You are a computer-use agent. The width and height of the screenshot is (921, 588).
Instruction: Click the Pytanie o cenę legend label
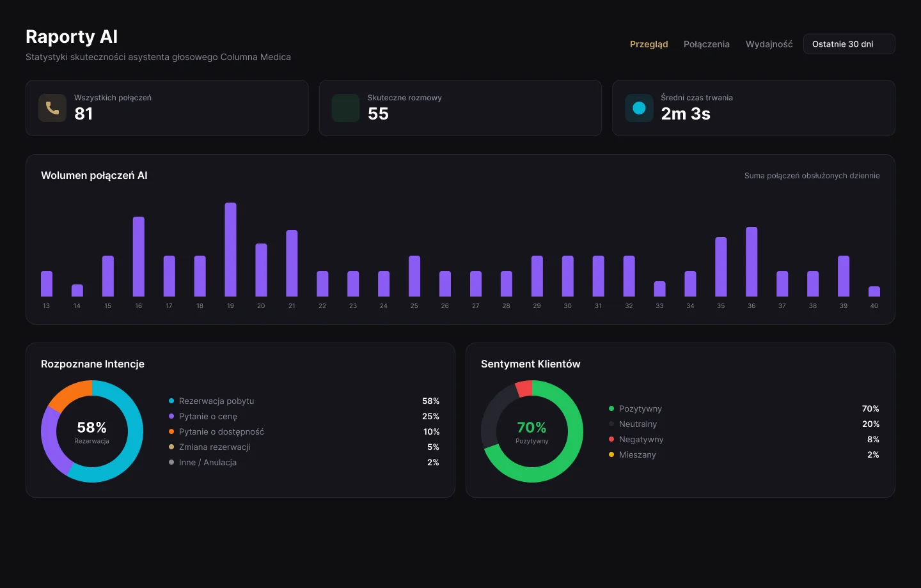(x=208, y=416)
